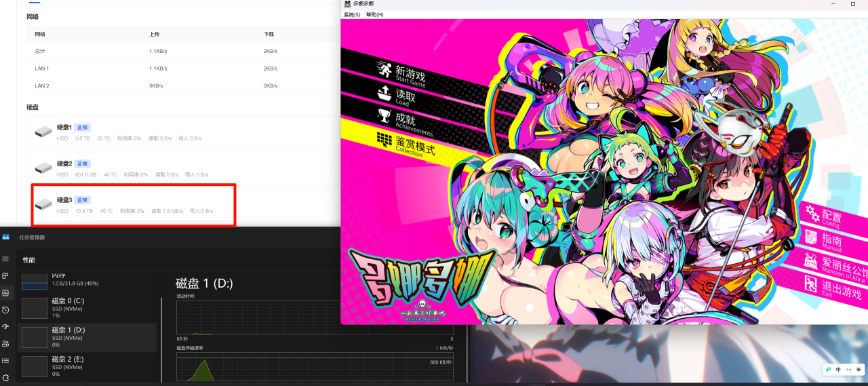Select Performance page icon in Task Manager sidebar
The image size is (868, 386).
(5, 293)
